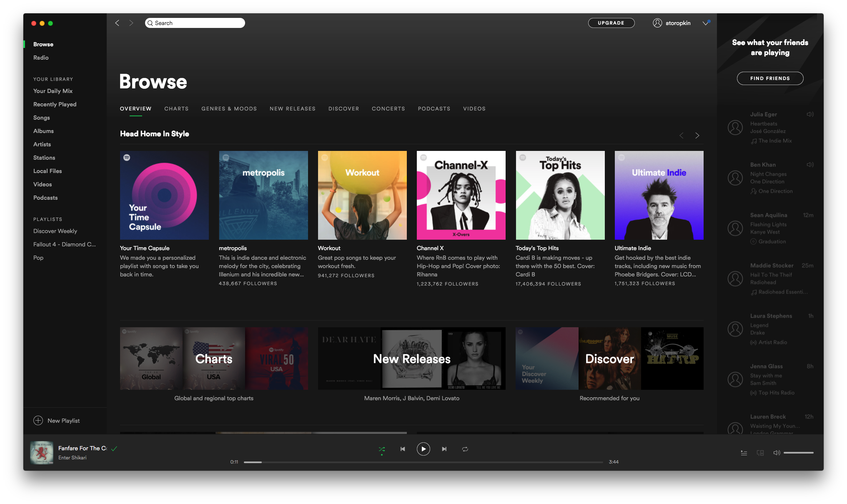This screenshot has height=504, width=847.
Task: Adjust the volume slider
Action: pos(798,453)
